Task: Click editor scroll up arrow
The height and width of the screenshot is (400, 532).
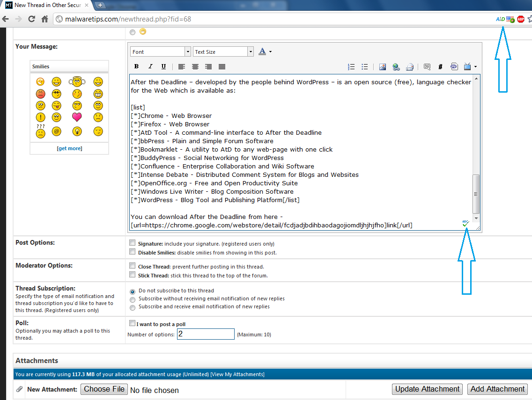Action: [476, 78]
